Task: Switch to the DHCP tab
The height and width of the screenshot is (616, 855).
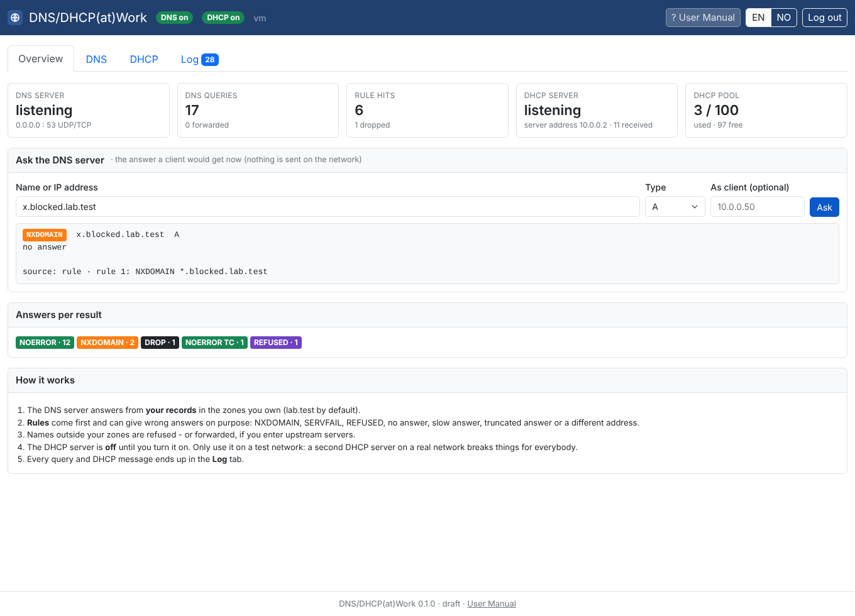Action: pyautogui.click(x=144, y=59)
